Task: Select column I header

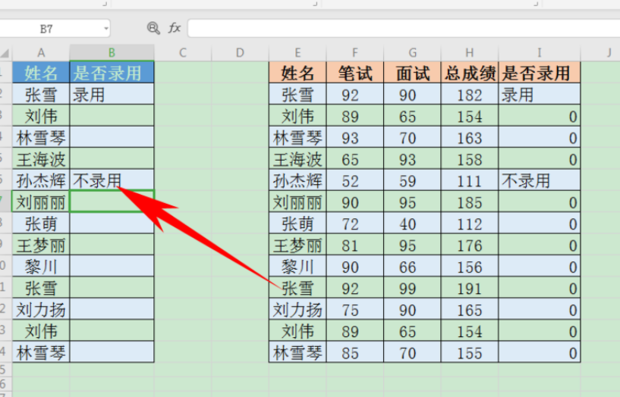Action: [x=539, y=53]
